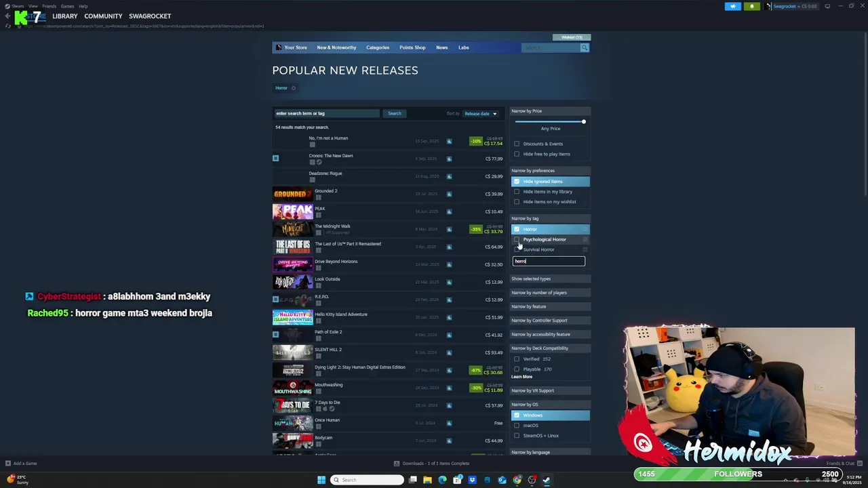Check Hide items in my library

point(517,192)
